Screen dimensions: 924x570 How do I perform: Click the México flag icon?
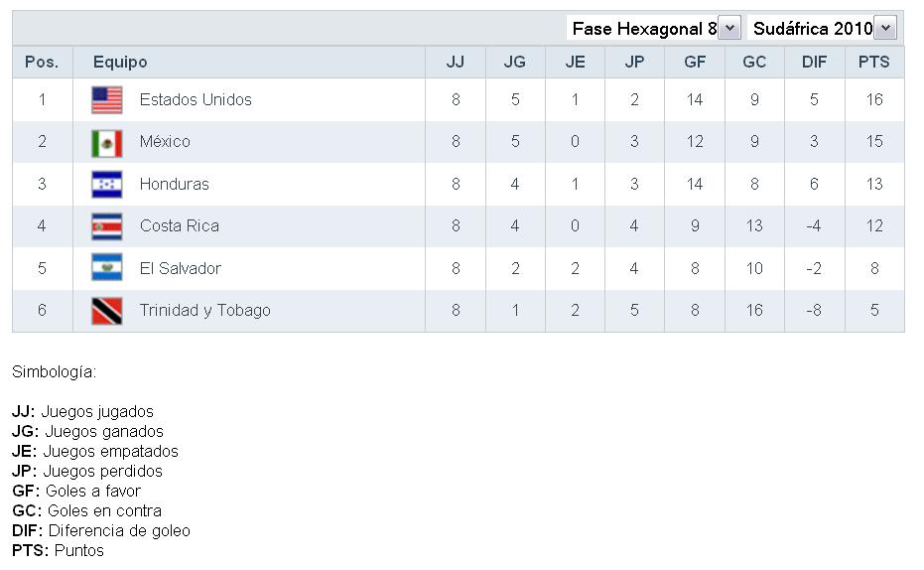click(x=107, y=142)
